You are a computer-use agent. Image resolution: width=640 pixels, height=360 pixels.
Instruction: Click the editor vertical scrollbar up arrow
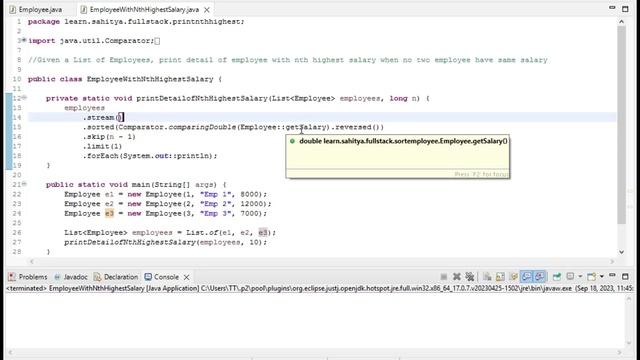tap(621, 22)
